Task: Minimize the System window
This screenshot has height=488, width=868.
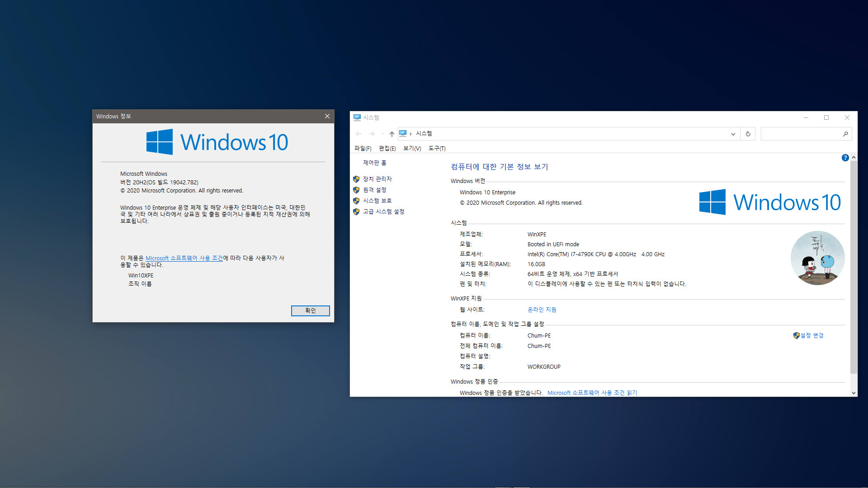Action: 806,117
